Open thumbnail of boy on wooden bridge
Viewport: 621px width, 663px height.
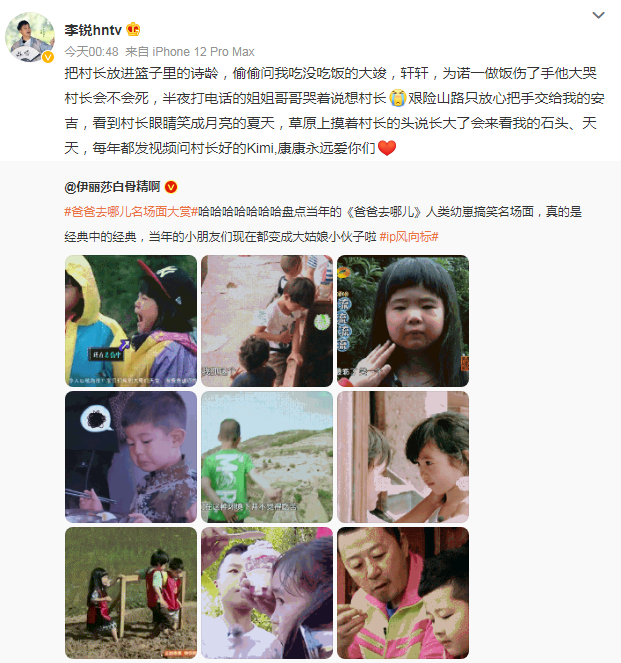coord(267,321)
